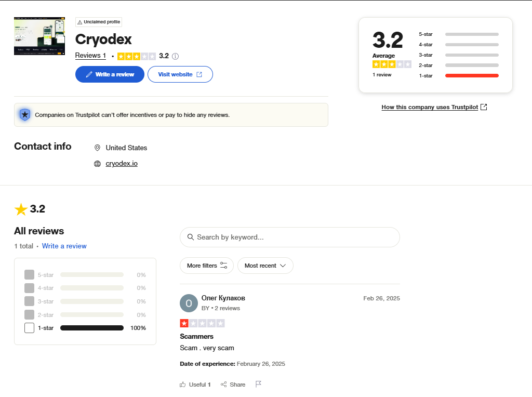The height and width of the screenshot is (397, 532).
Task: Click the globe icon next to cryodex.io
Action: click(97, 163)
